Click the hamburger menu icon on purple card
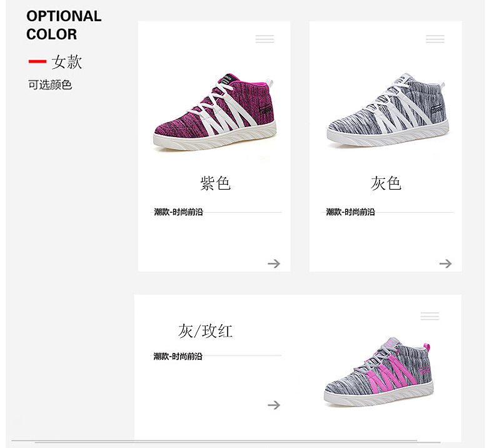Screen dimensions: 494x448 (x=265, y=39)
